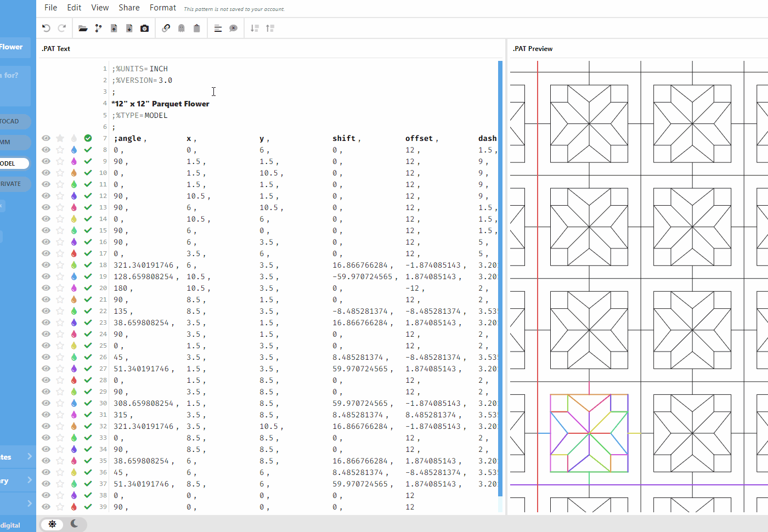Expand the sidebar item ending in 'tes'
The height and width of the screenshot is (532, 768).
pos(30,456)
